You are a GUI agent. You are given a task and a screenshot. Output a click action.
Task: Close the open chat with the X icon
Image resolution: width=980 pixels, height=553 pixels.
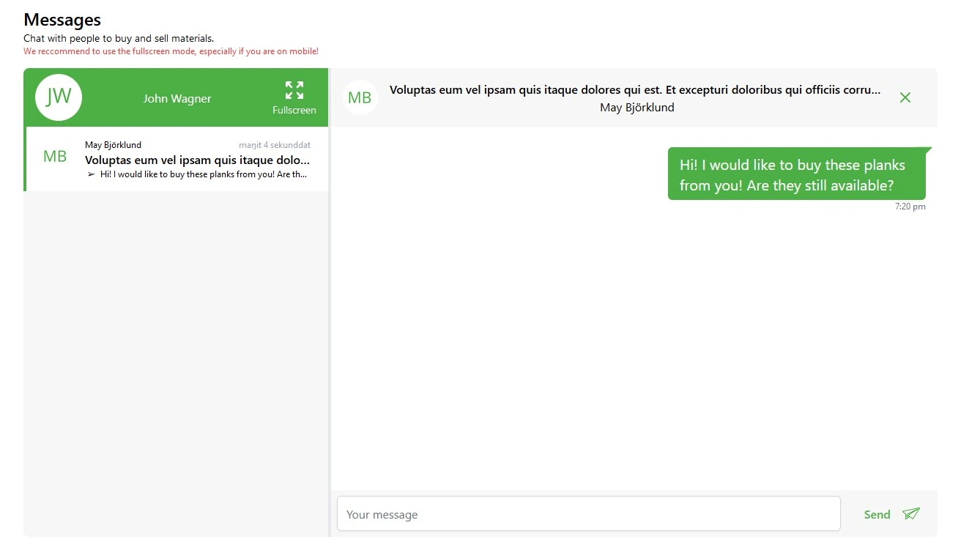[905, 97]
